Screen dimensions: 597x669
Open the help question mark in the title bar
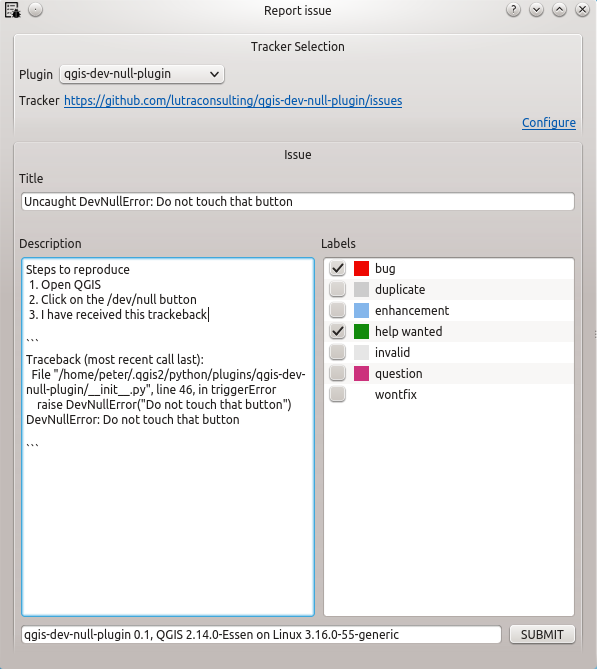click(x=513, y=10)
